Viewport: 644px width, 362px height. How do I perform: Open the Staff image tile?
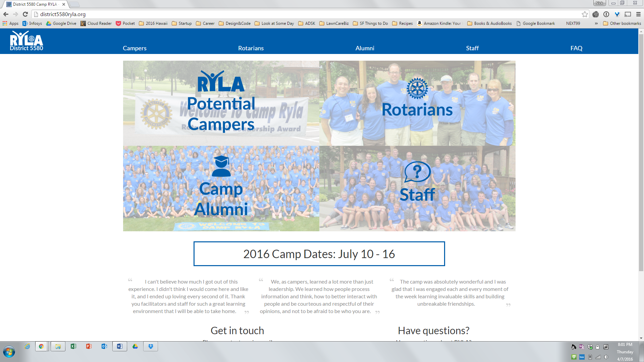417,188
